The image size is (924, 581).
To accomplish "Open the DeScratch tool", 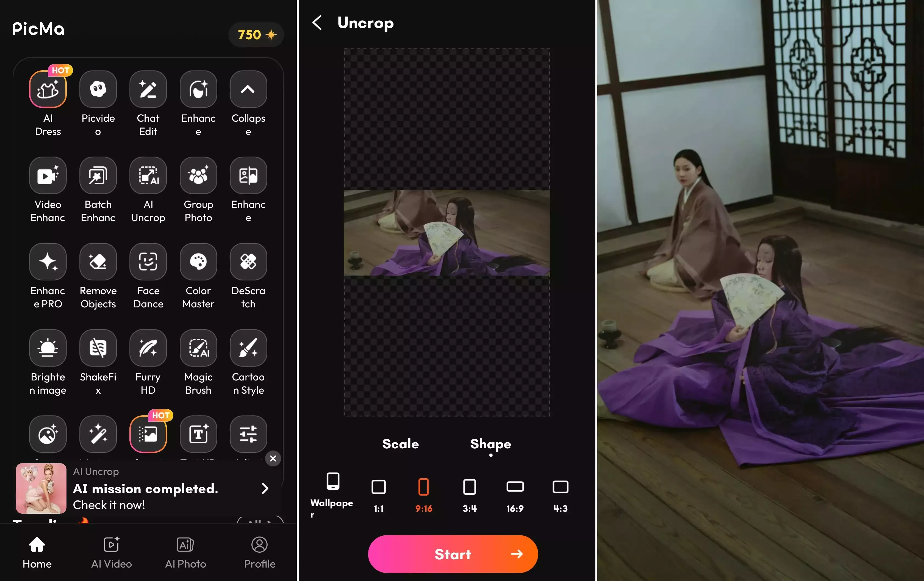I will point(248,262).
